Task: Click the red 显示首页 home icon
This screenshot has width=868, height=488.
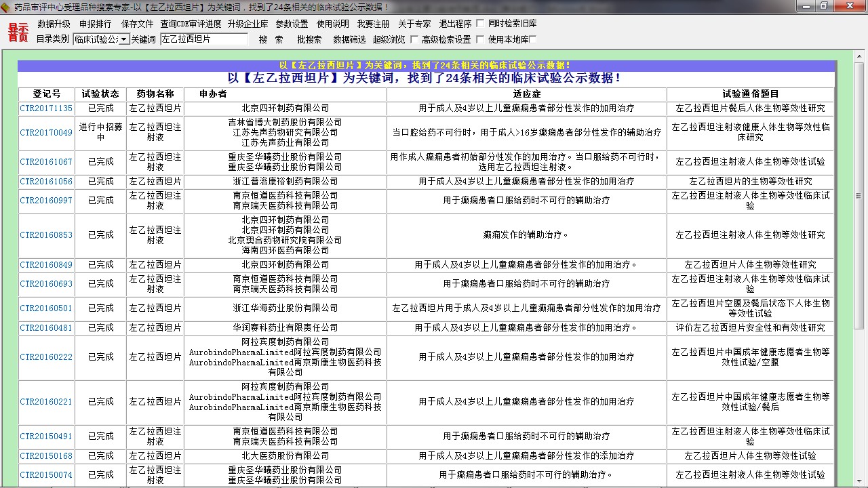Action: [18, 33]
